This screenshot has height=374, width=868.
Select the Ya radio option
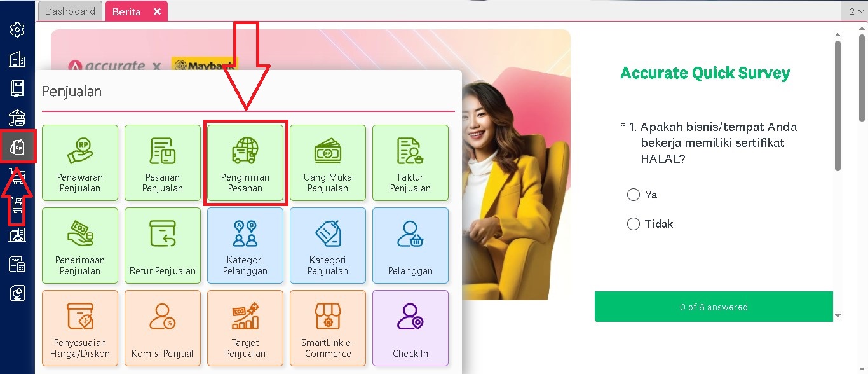point(633,195)
